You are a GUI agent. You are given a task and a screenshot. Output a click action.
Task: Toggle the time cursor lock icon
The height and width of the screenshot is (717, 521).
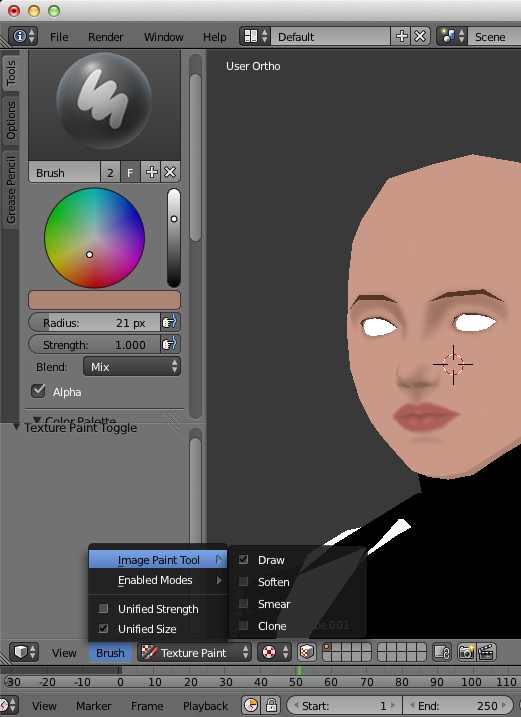point(271,705)
